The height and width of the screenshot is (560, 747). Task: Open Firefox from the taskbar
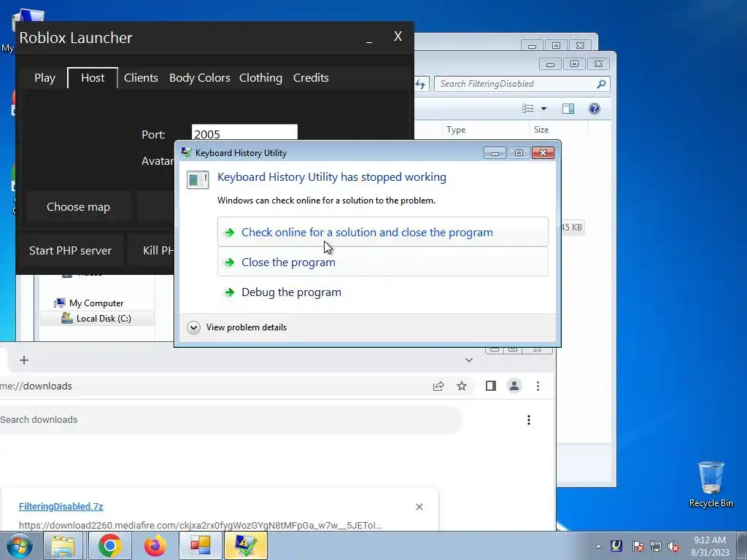point(155,545)
